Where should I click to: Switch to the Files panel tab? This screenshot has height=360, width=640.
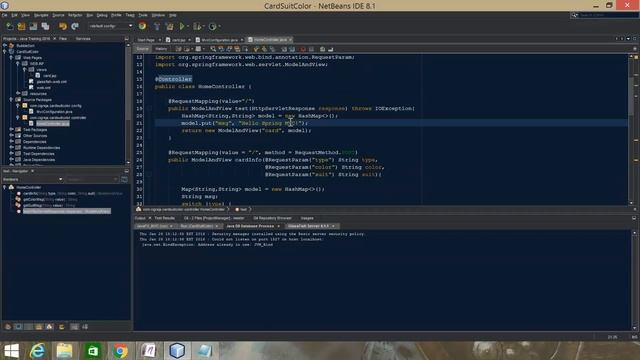(x=63, y=39)
